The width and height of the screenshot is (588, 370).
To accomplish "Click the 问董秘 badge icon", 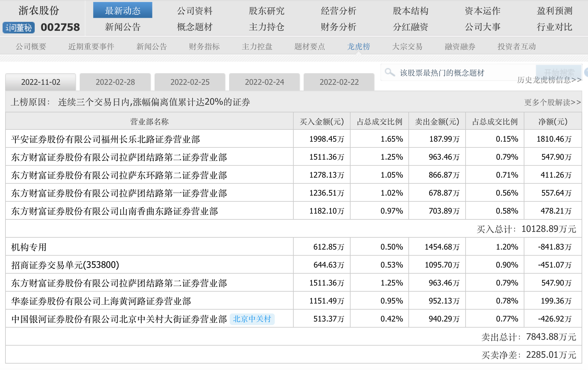I will point(18,28).
